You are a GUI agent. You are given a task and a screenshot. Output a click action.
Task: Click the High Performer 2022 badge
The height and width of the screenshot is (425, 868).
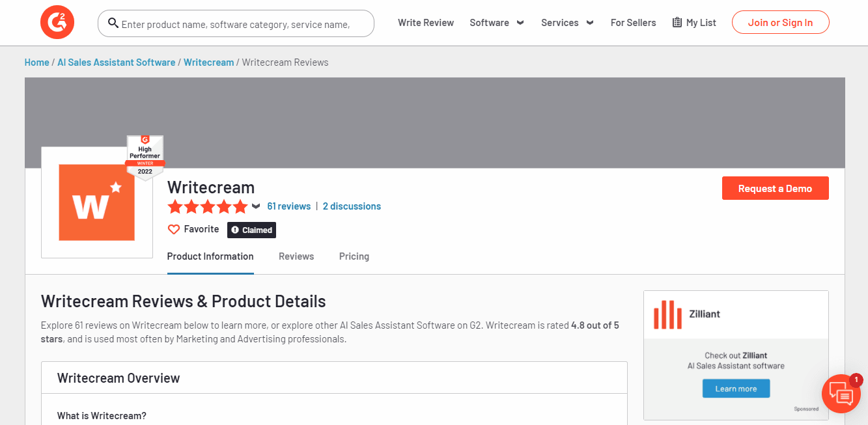[145, 158]
